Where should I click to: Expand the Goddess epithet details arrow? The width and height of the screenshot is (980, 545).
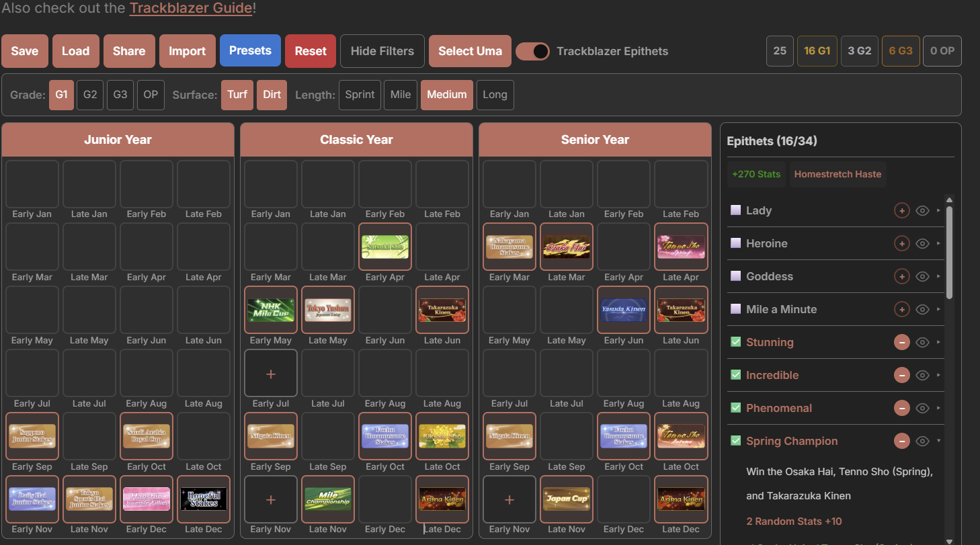click(938, 276)
